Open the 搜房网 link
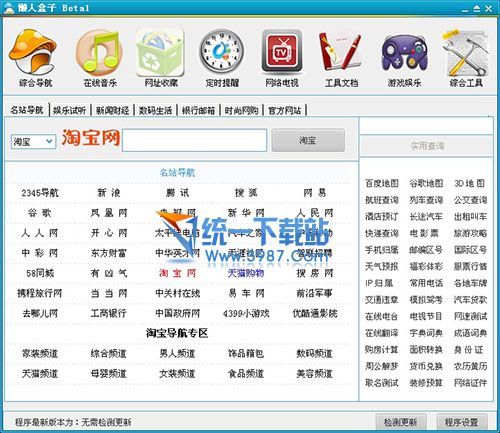This screenshot has height=433, width=500. [x=315, y=273]
